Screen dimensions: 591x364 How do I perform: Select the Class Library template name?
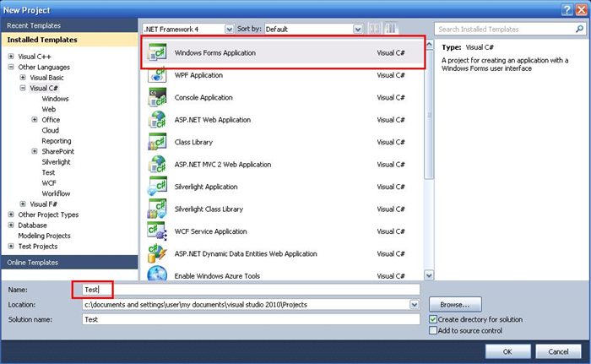tap(193, 142)
